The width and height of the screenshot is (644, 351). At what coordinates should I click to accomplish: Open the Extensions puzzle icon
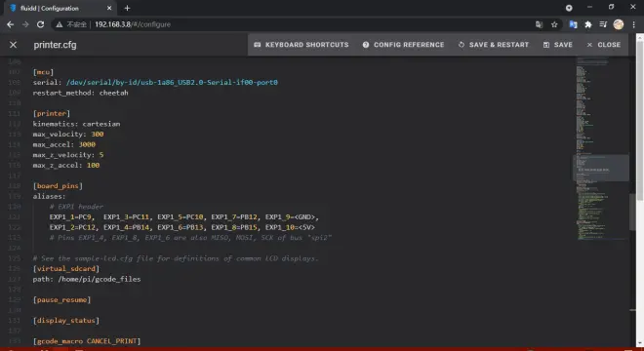(588, 24)
